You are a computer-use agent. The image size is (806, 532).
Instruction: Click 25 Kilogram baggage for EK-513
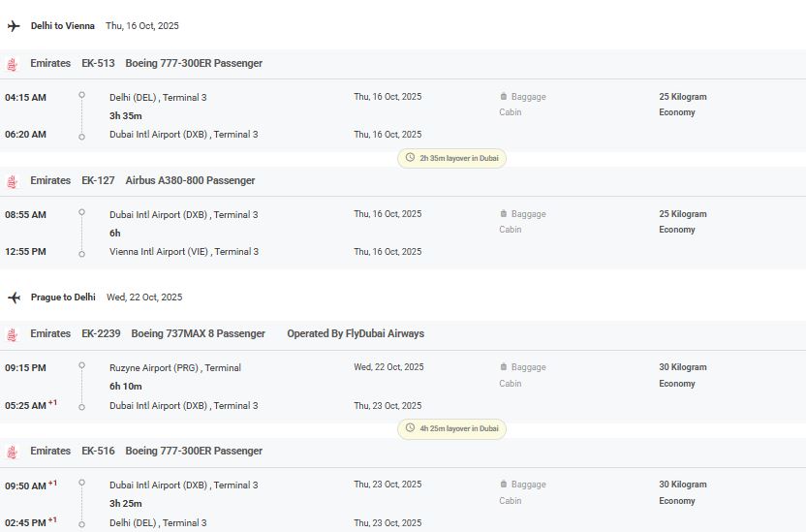683,97
